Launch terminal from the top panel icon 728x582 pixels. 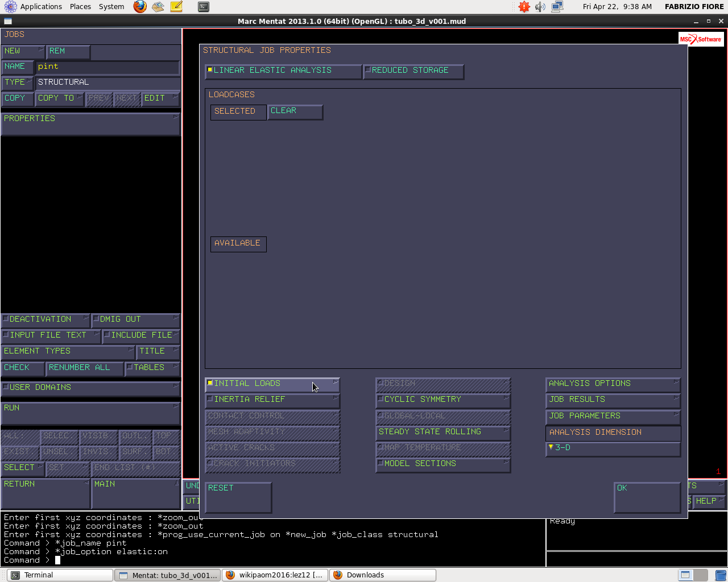tap(204, 7)
